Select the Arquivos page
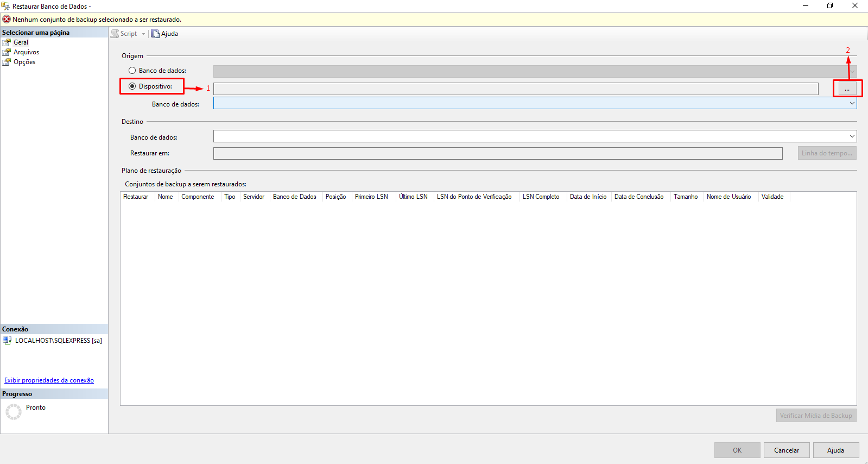 26,52
